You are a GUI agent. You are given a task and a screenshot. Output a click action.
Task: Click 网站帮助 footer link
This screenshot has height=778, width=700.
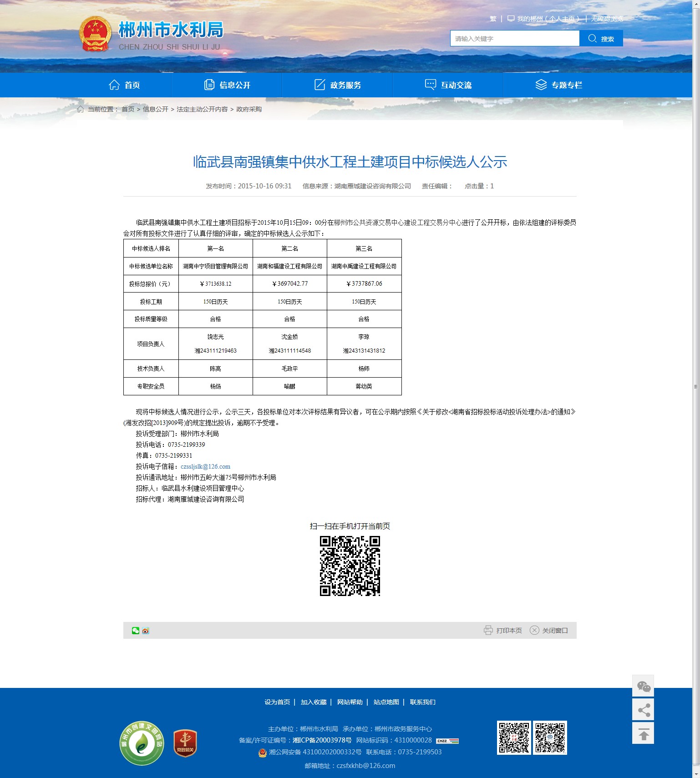coord(350,702)
